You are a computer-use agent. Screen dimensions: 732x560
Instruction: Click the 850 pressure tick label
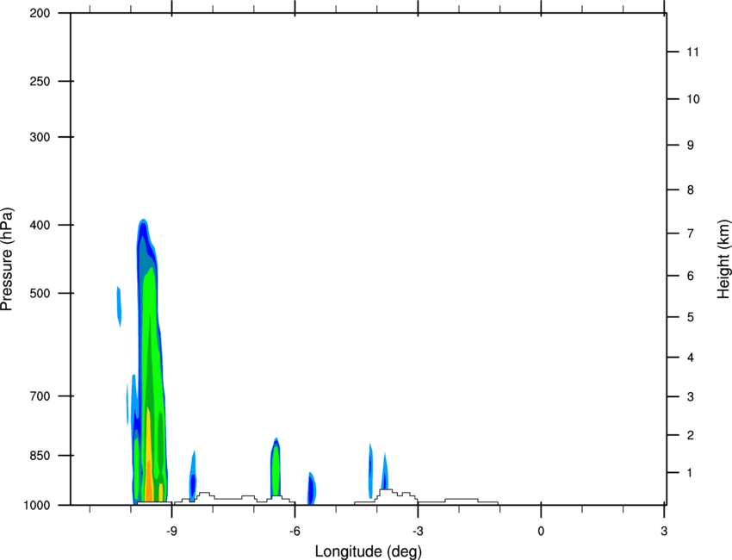tap(40, 456)
